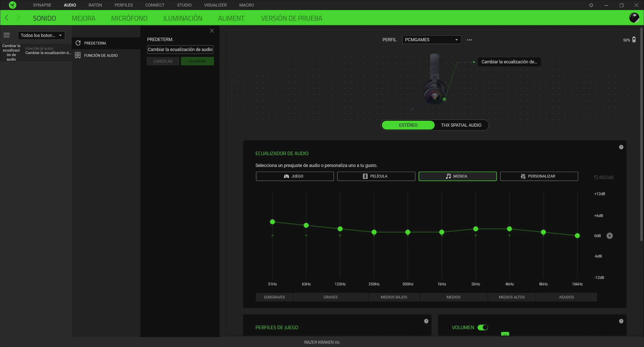The height and width of the screenshot is (347, 644).
Task: Click the Subgraves band label
Action: click(274, 297)
